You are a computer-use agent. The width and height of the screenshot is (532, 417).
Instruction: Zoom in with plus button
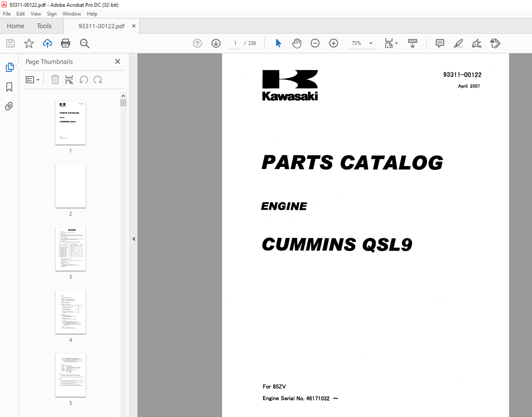[334, 43]
